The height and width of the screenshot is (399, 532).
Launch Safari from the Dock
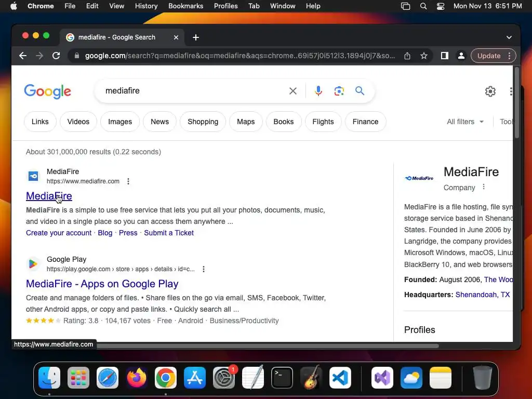pyautogui.click(x=108, y=378)
